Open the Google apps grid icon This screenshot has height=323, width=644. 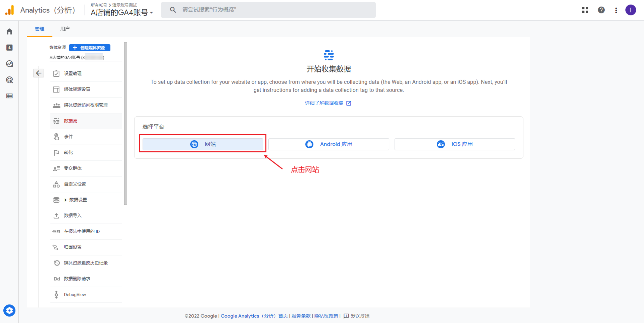tap(585, 10)
